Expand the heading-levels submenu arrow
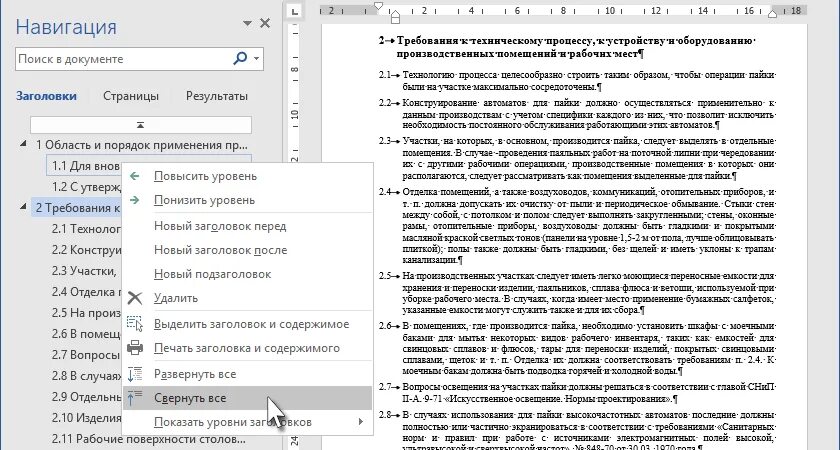Screen dimensions: 840x450 point(361,422)
